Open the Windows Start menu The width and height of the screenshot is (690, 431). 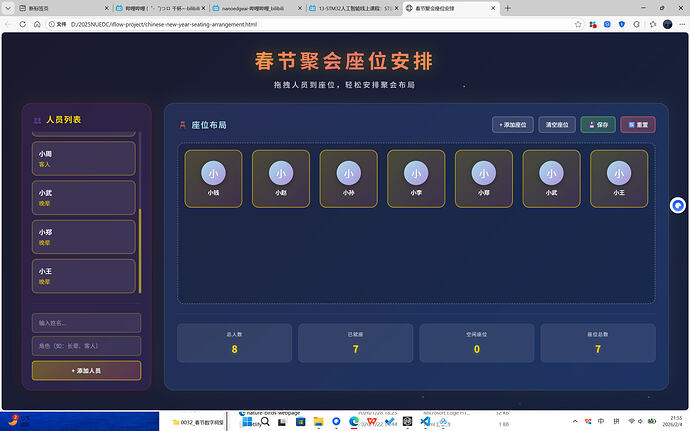coord(248,422)
